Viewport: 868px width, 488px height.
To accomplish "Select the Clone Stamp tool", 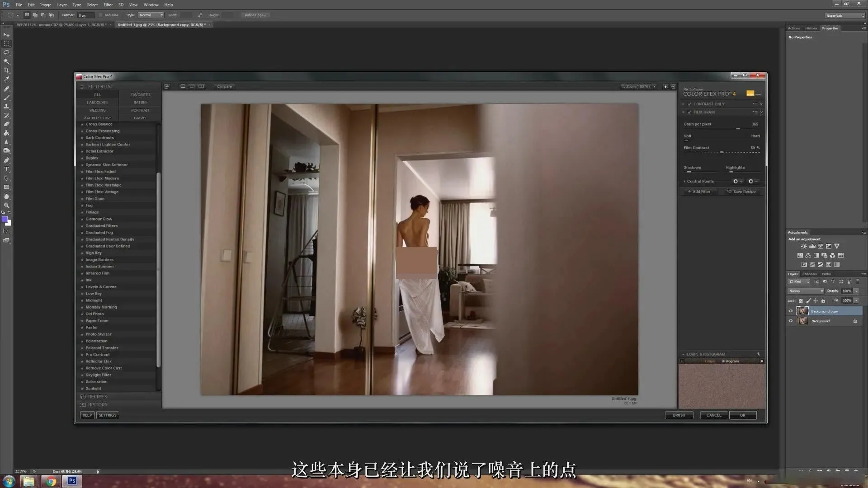I will pos(6,106).
